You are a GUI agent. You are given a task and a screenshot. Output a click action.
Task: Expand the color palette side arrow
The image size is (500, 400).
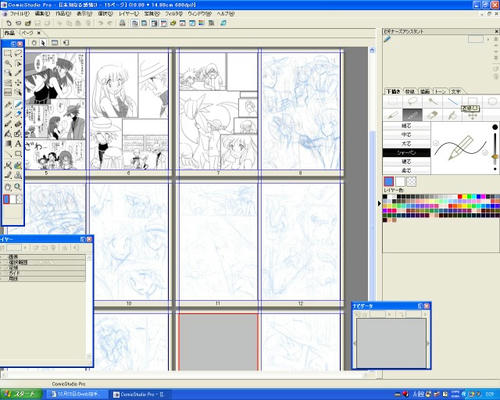pos(379,203)
